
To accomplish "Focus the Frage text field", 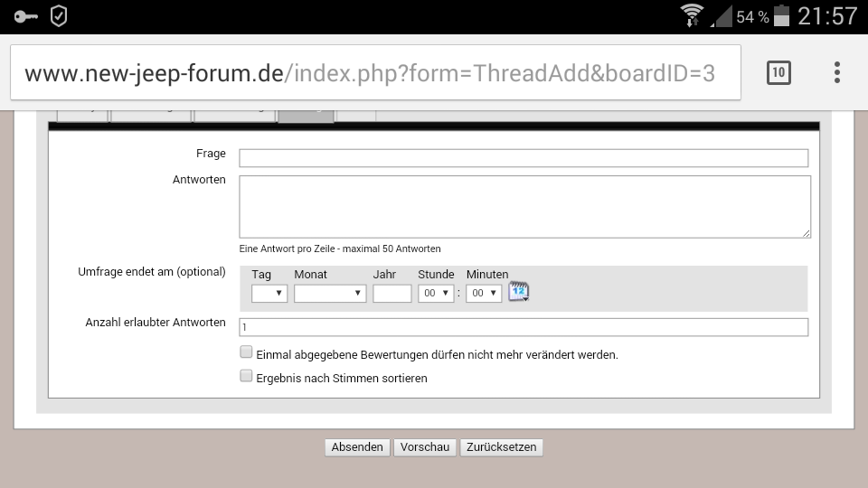I will pyautogui.click(x=524, y=158).
